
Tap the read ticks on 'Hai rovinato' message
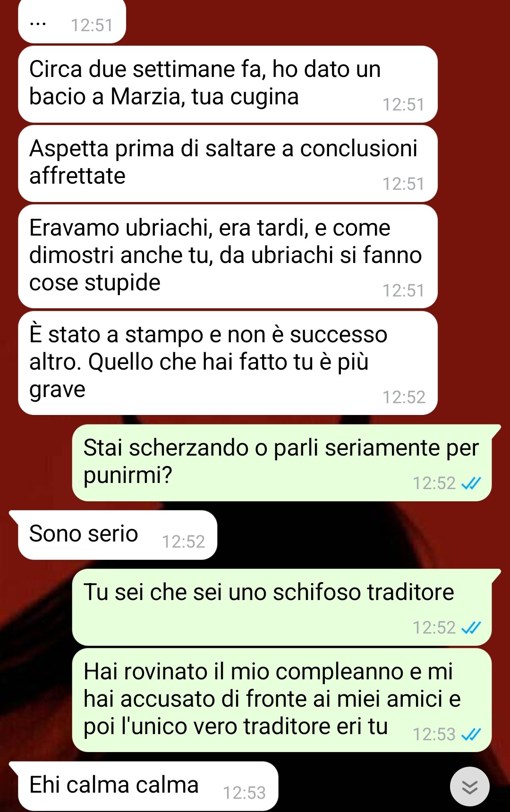(x=471, y=734)
